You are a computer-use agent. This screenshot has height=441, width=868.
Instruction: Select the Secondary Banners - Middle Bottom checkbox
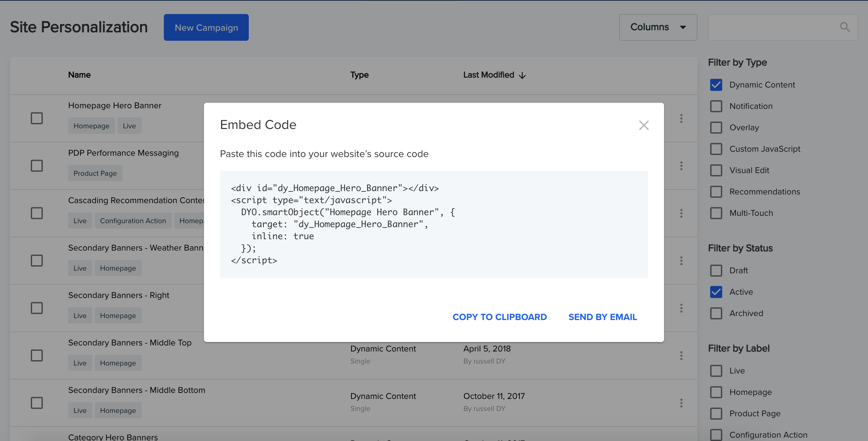pyautogui.click(x=37, y=403)
